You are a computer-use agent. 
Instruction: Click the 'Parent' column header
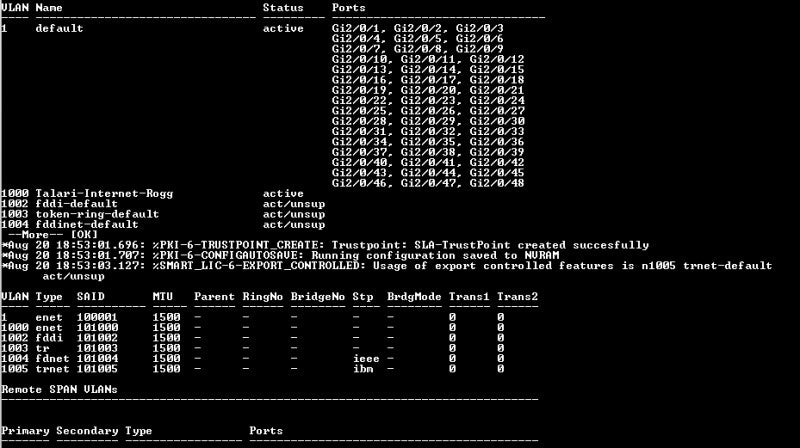pos(214,296)
